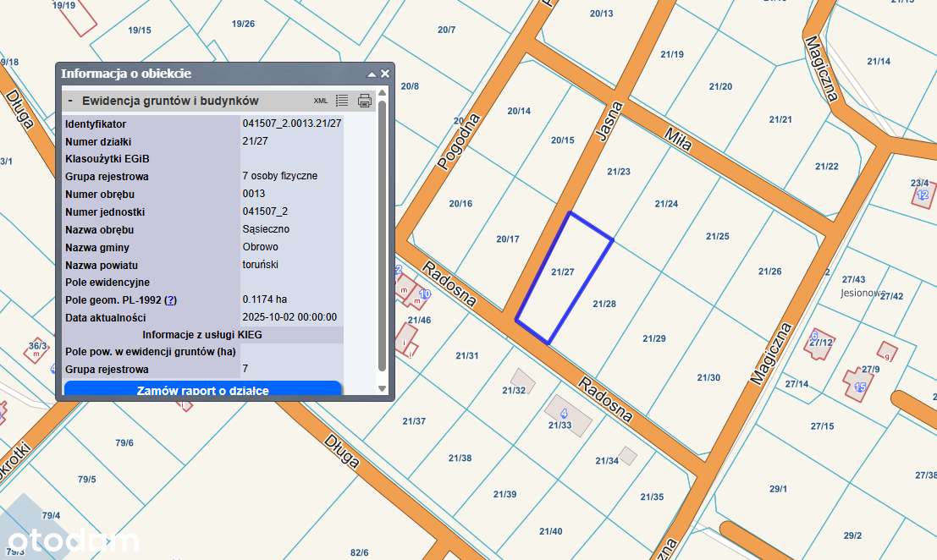Print parcel info with printer icon
This screenshot has height=560, width=937.
tap(365, 101)
